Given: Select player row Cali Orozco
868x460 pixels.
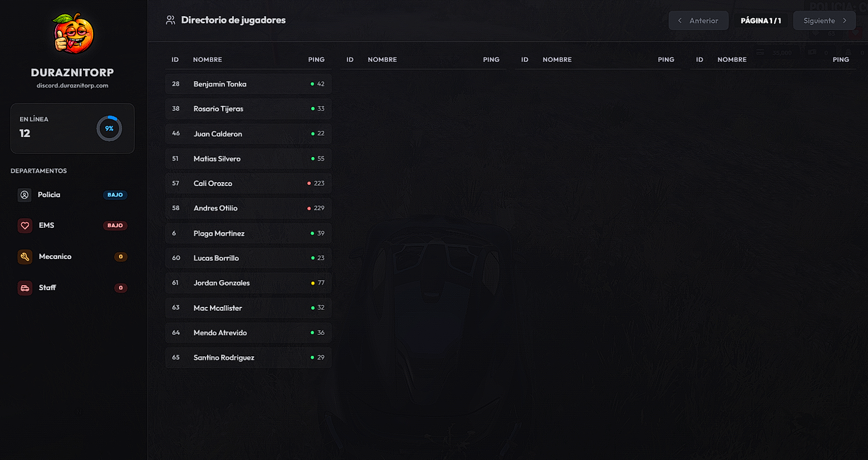Looking at the screenshot, I should [x=248, y=183].
